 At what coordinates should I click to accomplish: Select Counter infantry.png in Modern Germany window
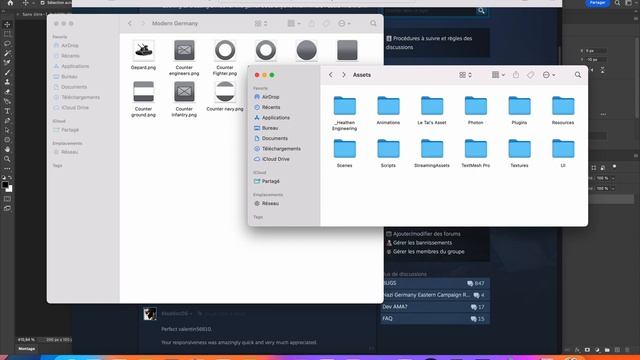[x=184, y=99]
